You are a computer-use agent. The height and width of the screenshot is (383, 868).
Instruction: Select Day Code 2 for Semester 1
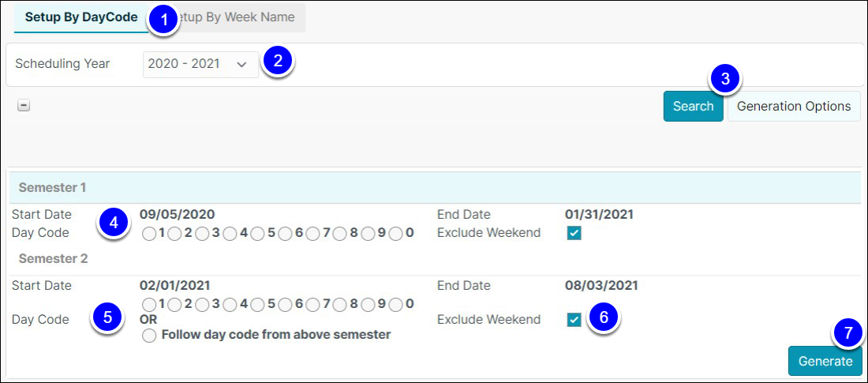coord(174,235)
